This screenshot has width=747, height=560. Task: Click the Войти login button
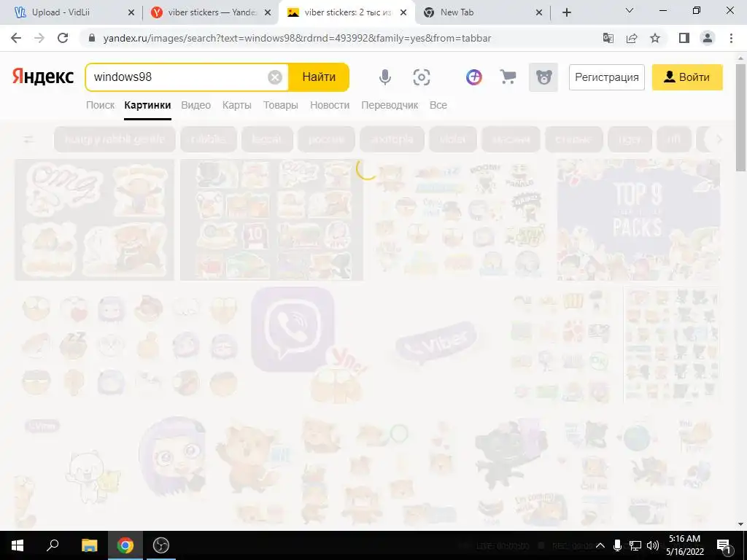pos(687,77)
